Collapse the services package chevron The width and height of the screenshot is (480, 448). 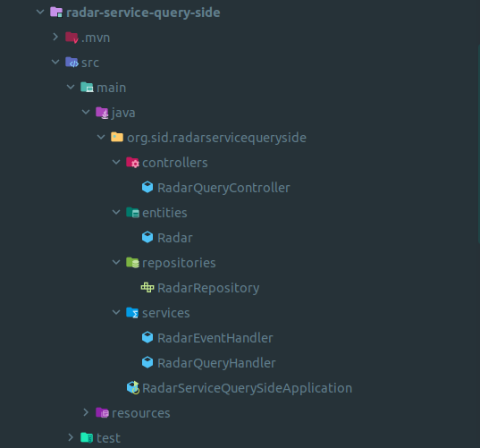click(x=116, y=312)
